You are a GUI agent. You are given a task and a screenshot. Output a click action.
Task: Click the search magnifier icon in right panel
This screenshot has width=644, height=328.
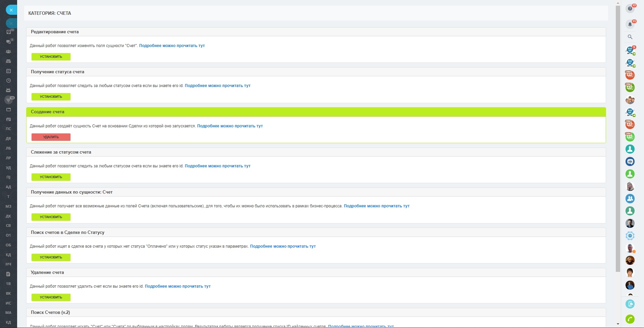pos(630,37)
